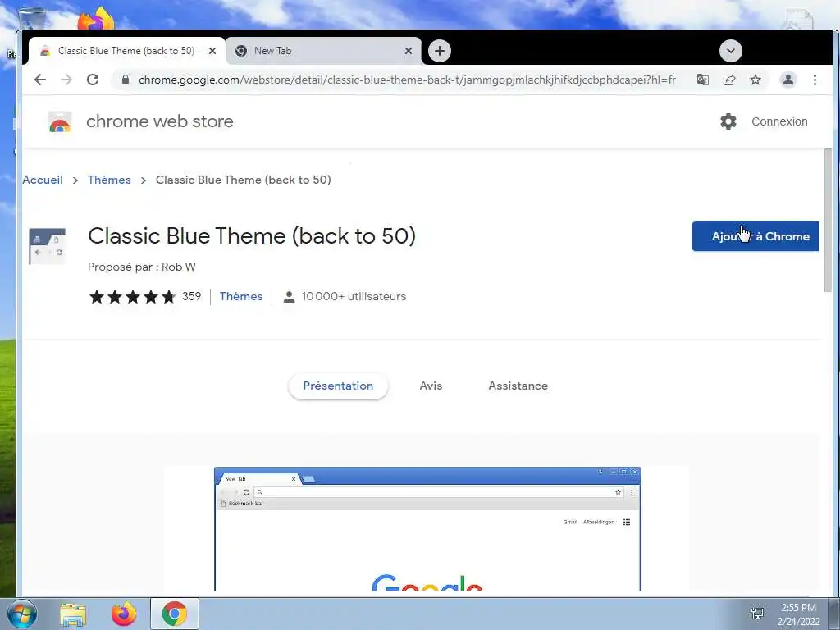Launch Firefox from the taskbar
Screen dimensions: 840x630
[x=124, y=614]
